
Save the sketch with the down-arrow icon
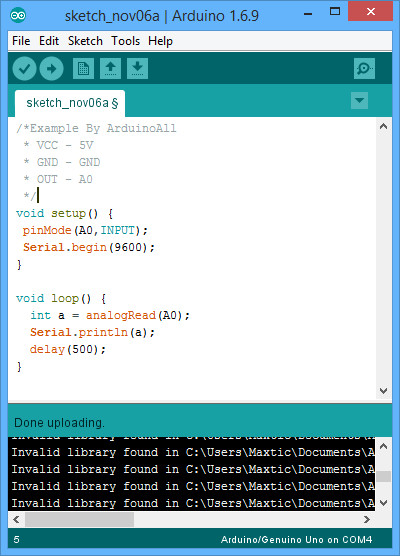tap(137, 68)
